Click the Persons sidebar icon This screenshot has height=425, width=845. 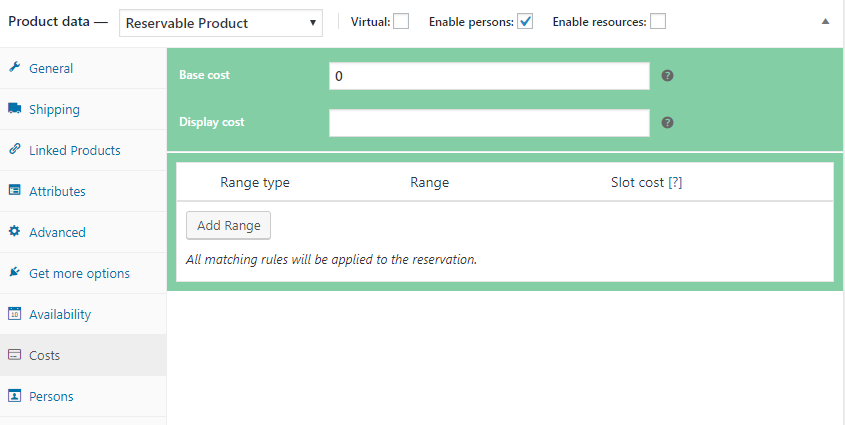(15, 396)
